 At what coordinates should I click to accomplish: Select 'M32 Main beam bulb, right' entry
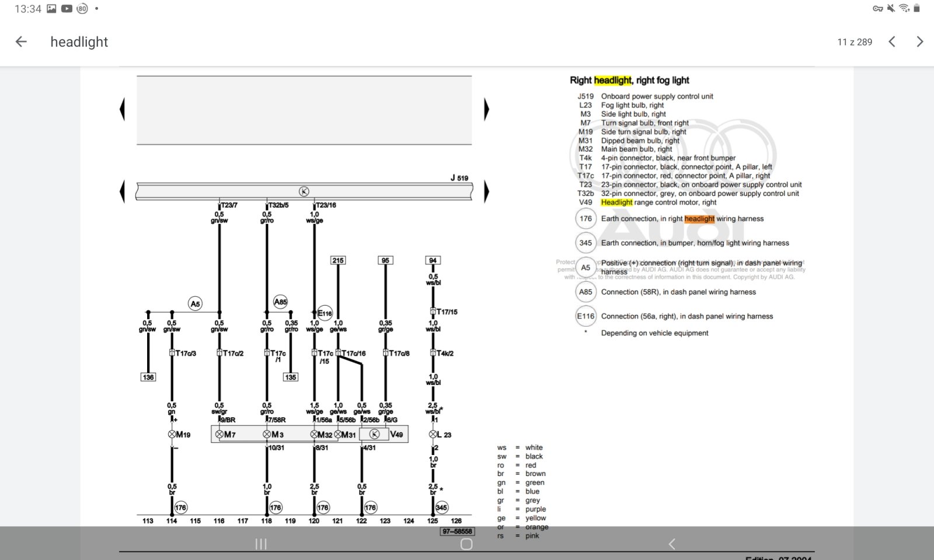[625, 149]
